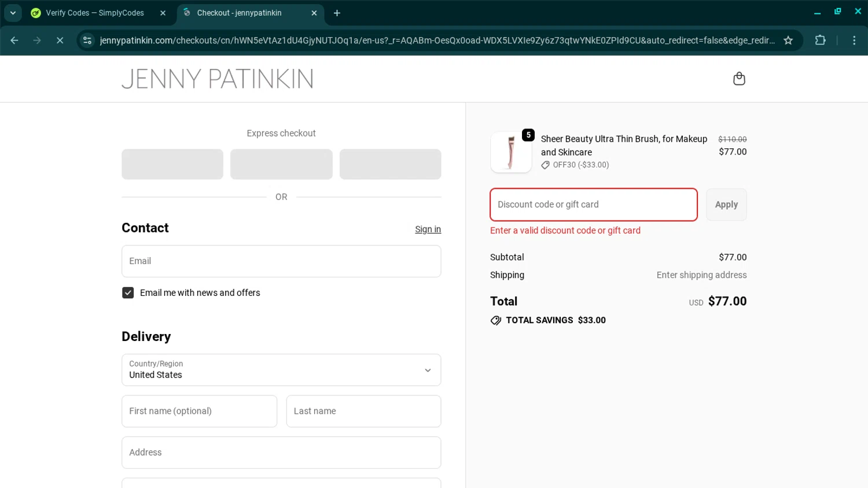This screenshot has width=868, height=488.
Task: Minimize the browser window
Action: click(817, 12)
